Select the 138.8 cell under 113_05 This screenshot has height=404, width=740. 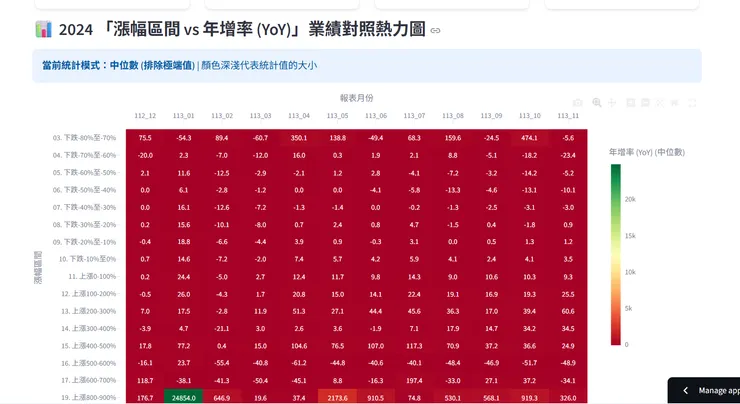click(x=337, y=138)
